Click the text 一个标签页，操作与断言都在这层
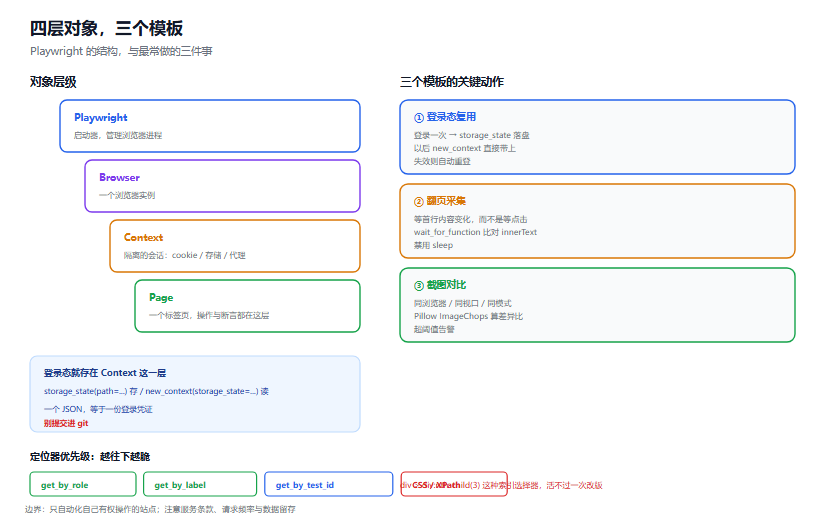The height and width of the screenshot is (520, 820). [209, 315]
